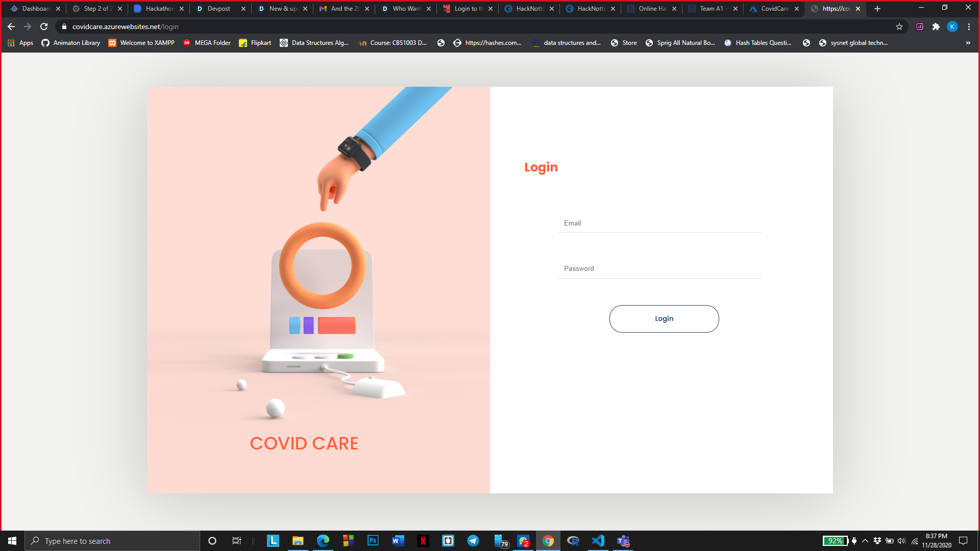The image size is (980, 551).
Task: Open the Chrome profile avatar K
Action: click(952, 27)
